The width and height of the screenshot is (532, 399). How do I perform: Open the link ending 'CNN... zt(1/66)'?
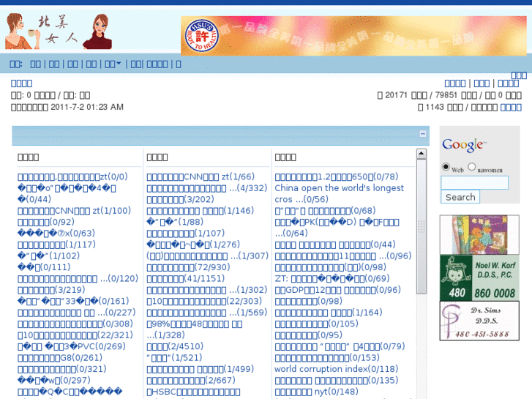201,176
